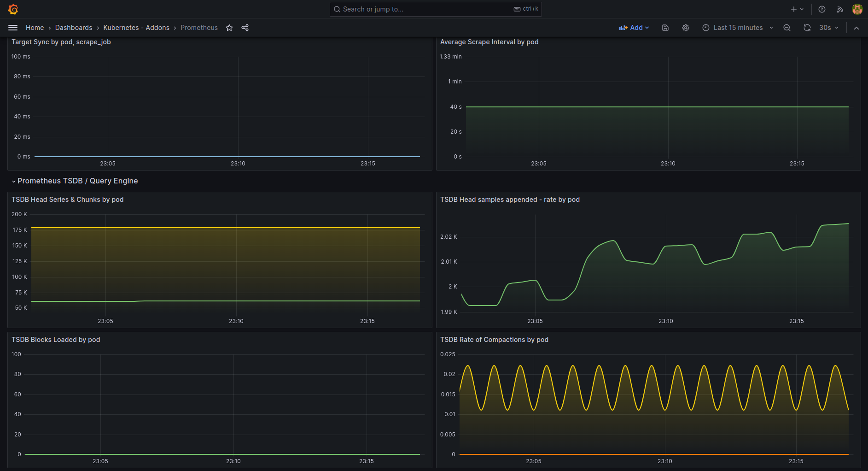Screen dimensions: 868x471
Task: Open the hamburger navigation menu
Action: (13, 28)
